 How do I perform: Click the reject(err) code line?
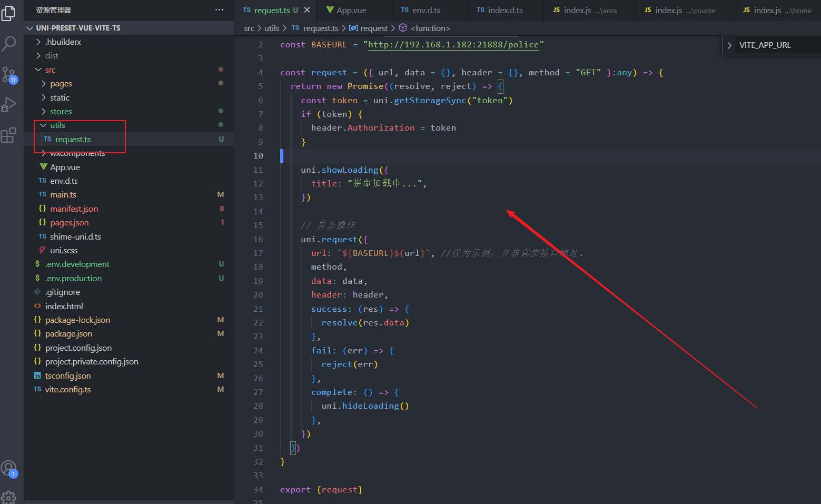pos(350,364)
